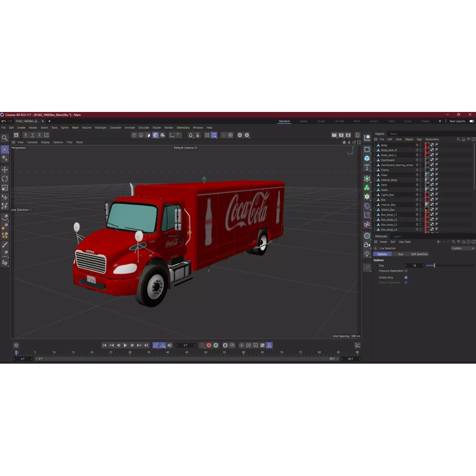Open the Objects manager Tags menu

(419, 139)
